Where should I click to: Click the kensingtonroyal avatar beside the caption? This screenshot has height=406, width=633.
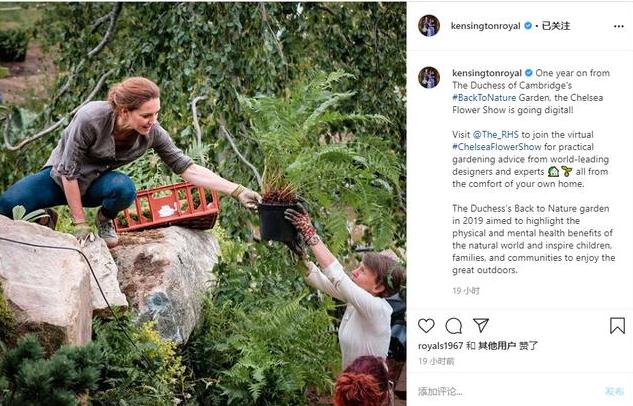[x=428, y=77]
